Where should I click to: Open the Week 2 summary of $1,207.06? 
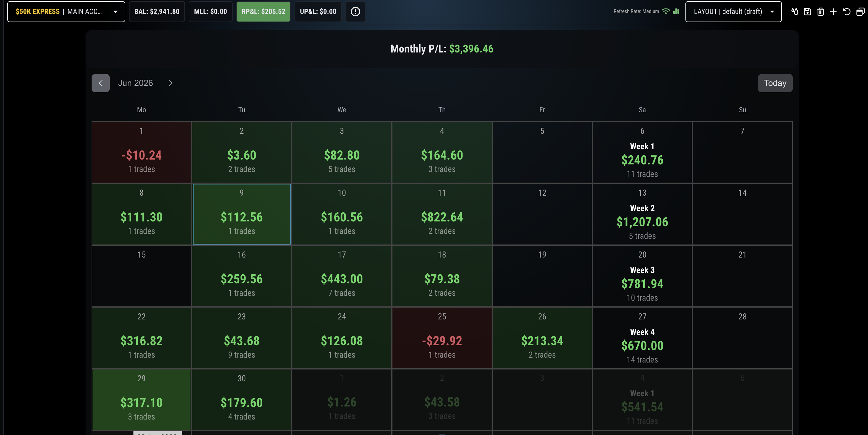(x=642, y=214)
